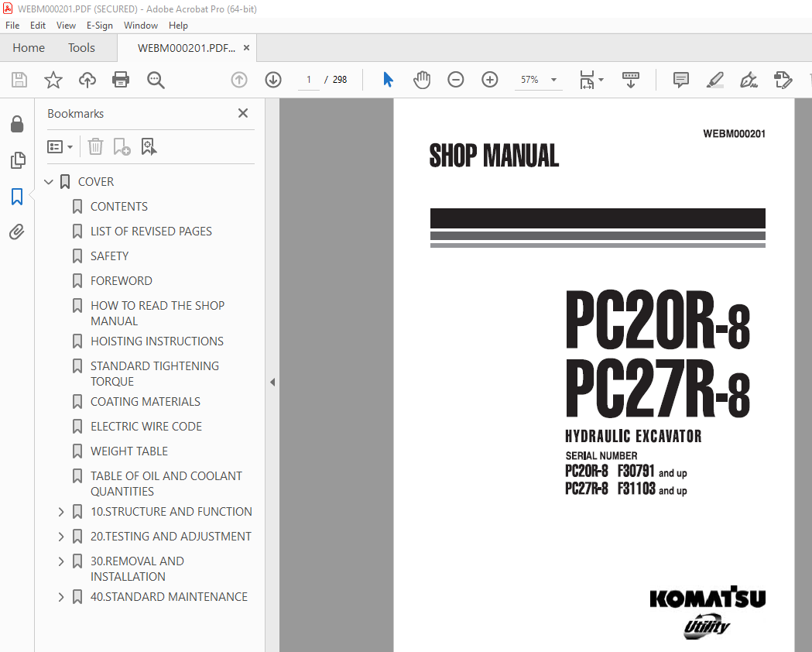Expand 40.STANDARD MAINTENANCE bookmark

[61, 597]
